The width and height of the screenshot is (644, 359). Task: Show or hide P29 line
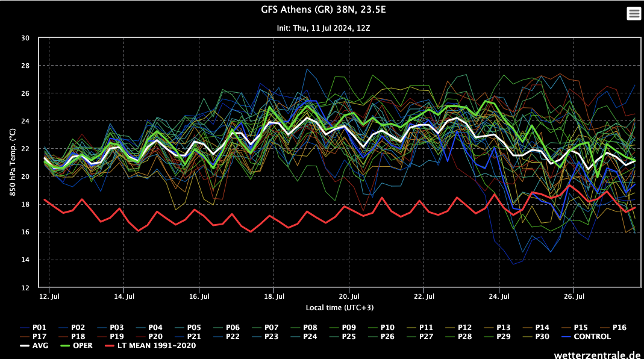[x=497, y=336]
